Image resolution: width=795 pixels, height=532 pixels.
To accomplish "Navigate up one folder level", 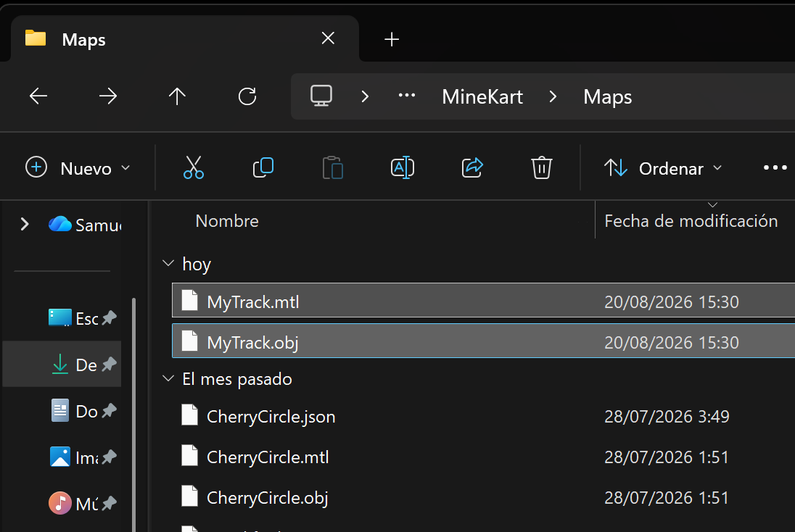I will tap(178, 96).
